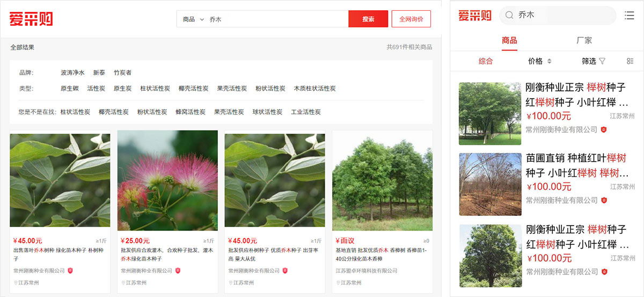The width and height of the screenshot is (644, 297).
Task: Toggle the 价格 sort arrows
Action: click(x=549, y=61)
